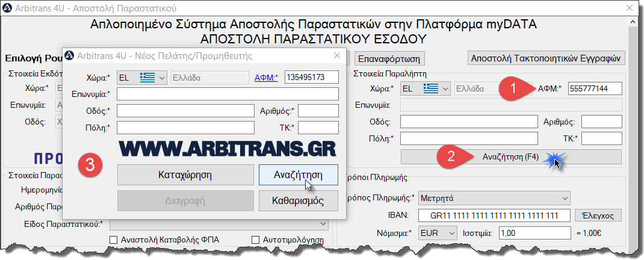Click Αποστολή Τακτοποιητικών Εγγραφών button

[546, 58]
